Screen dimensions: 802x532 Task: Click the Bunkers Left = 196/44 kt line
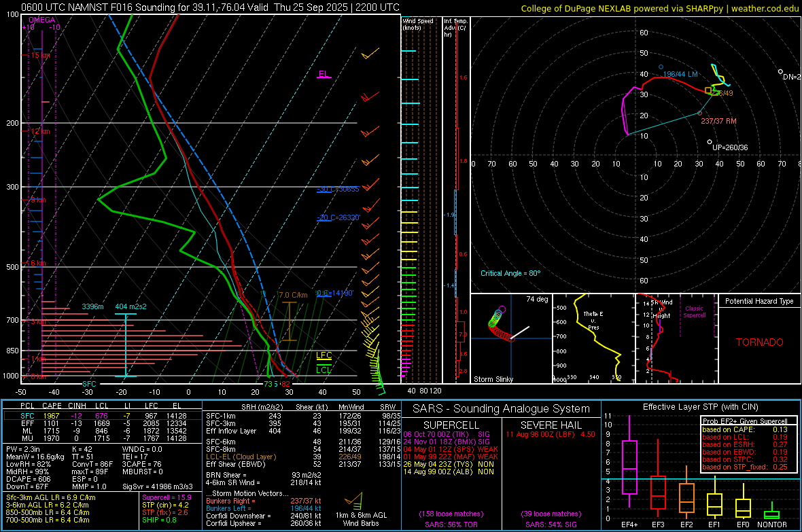pyautogui.click(x=264, y=508)
